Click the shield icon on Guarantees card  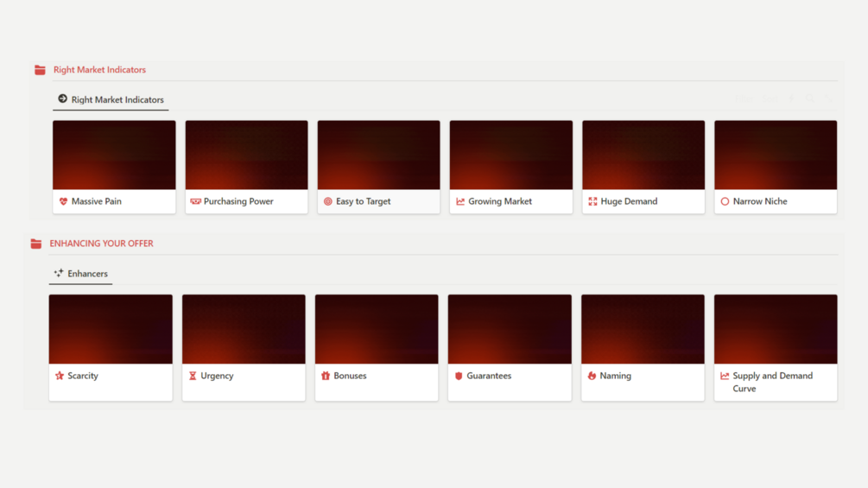[459, 376]
